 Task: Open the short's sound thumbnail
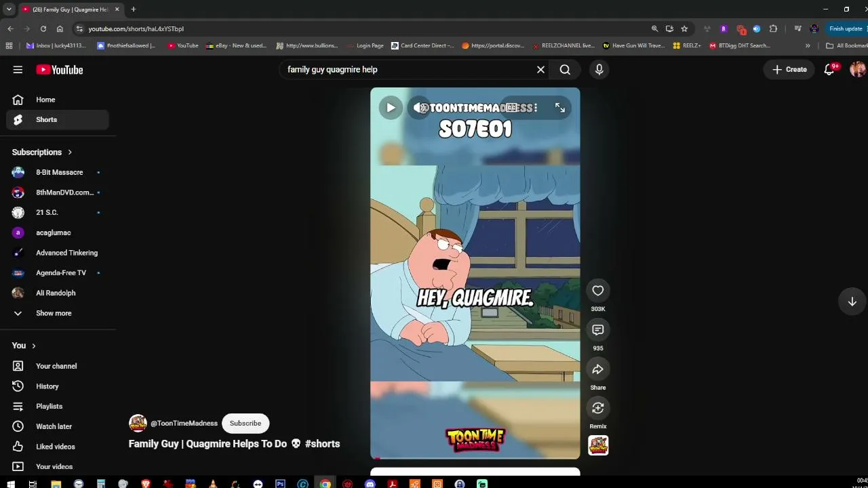598,445
